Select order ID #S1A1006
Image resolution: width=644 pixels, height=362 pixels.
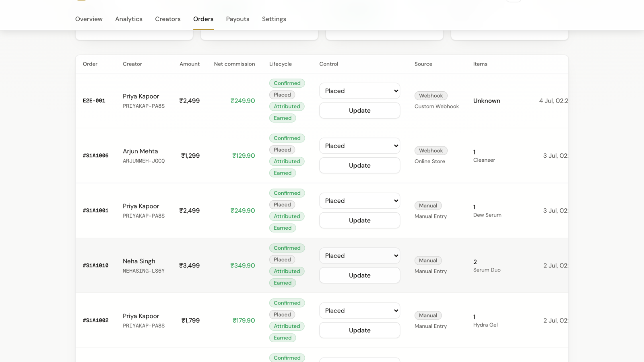96,156
